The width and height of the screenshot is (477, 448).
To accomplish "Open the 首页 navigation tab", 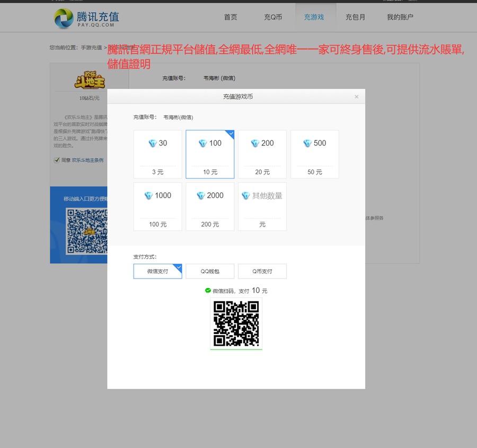I will point(231,17).
